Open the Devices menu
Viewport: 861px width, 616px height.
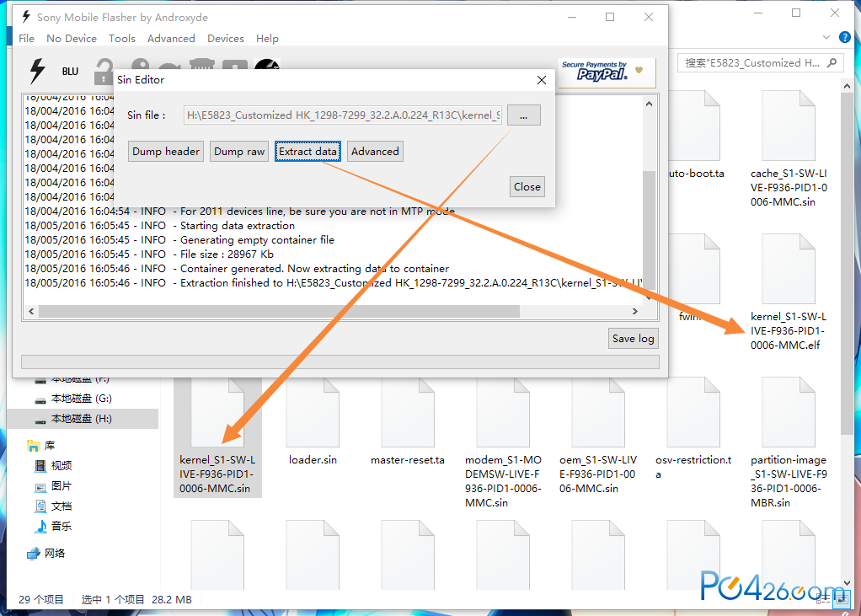(x=226, y=39)
